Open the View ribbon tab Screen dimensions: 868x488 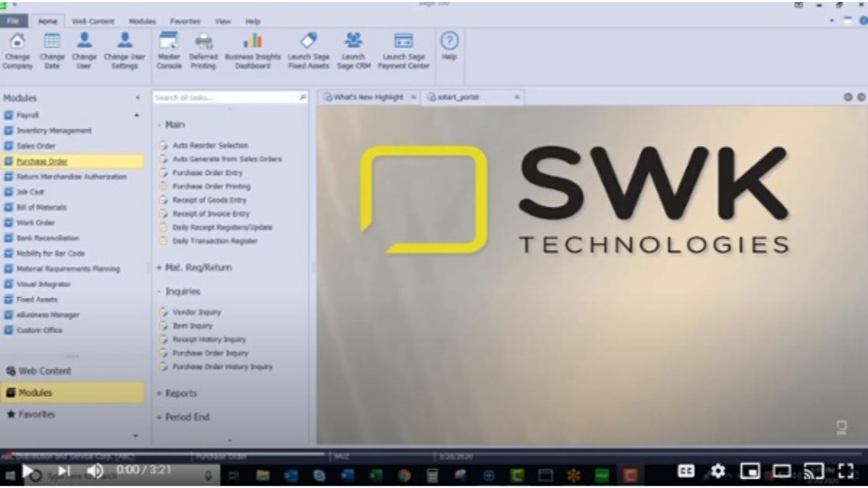[223, 22]
